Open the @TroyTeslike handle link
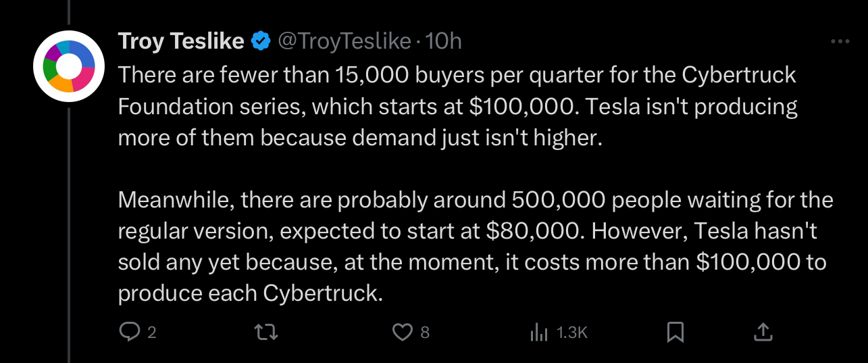 [344, 42]
